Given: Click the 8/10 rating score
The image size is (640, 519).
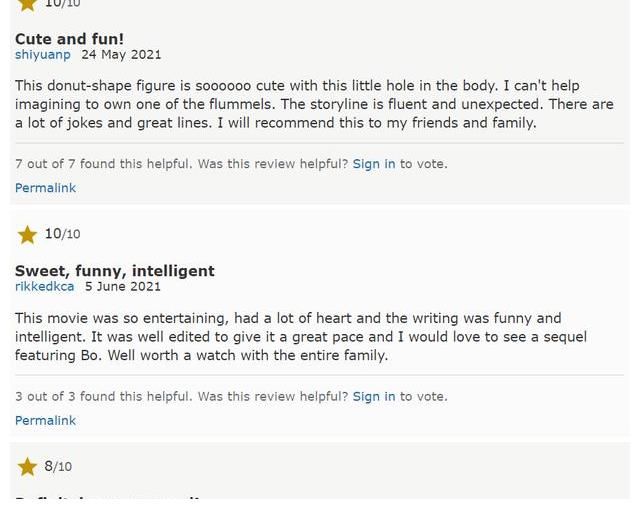Looking at the screenshot, I should click(x=58, y=467).
